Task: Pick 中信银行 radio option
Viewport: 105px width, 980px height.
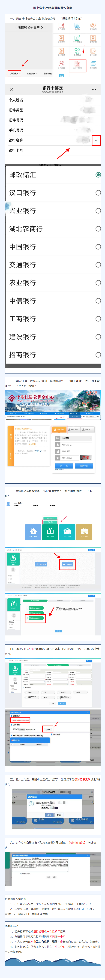Action: [98, 301]
